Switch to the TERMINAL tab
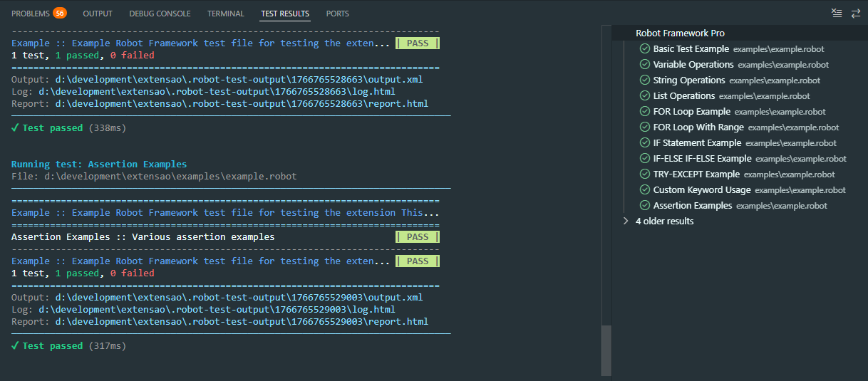The height and width of the screenshot is (381, 868). 225,14
